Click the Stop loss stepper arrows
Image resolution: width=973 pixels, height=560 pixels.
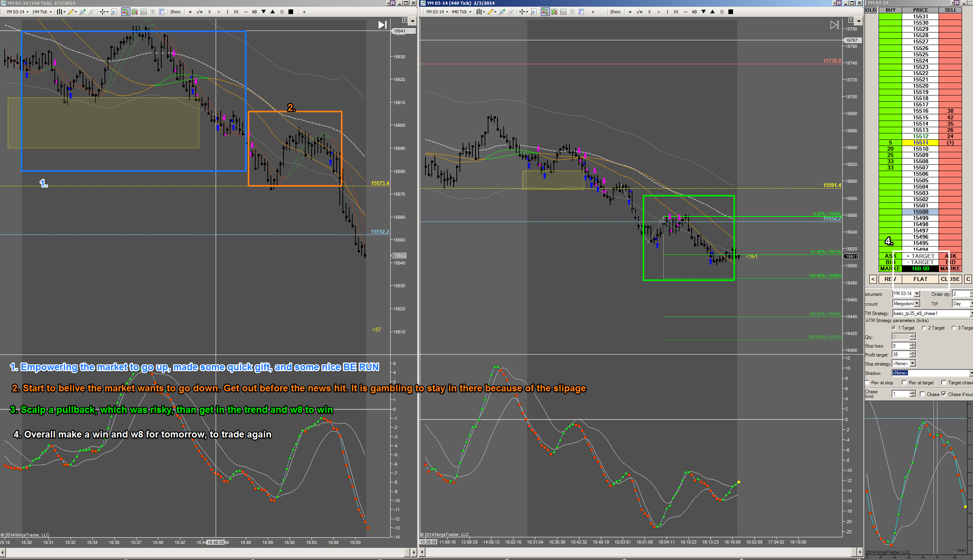click(x=913, y=346)
